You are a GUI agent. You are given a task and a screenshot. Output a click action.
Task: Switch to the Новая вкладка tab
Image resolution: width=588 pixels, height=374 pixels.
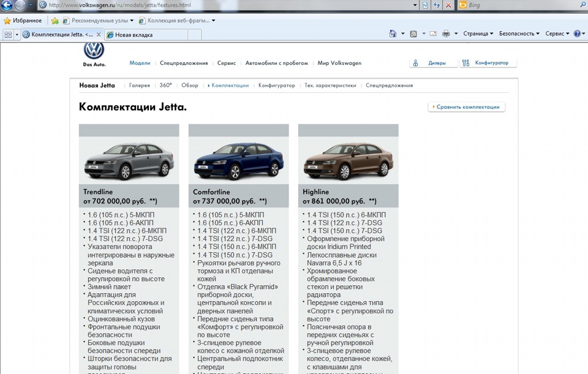click(134, 35)
